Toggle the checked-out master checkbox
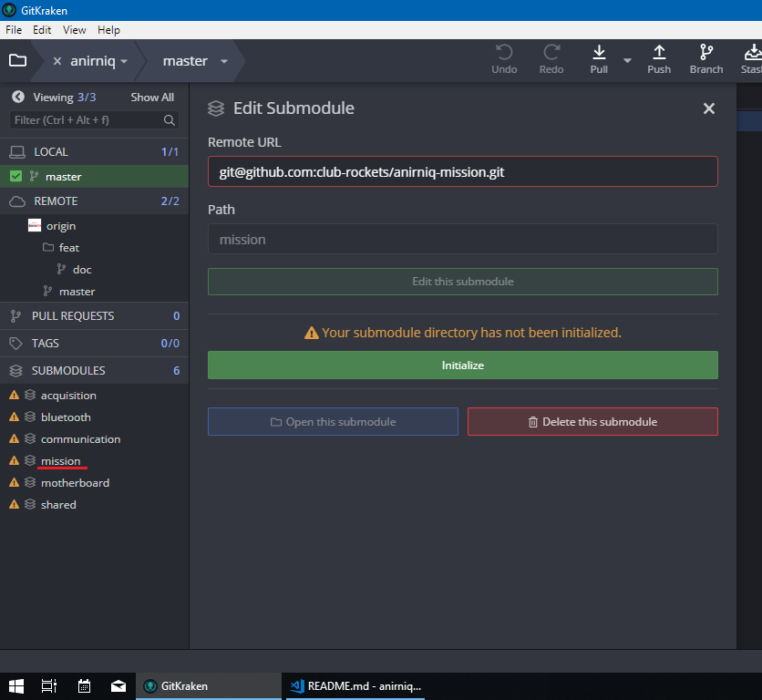The height and width of the screenshot is (700, 762). pos(15,176)
